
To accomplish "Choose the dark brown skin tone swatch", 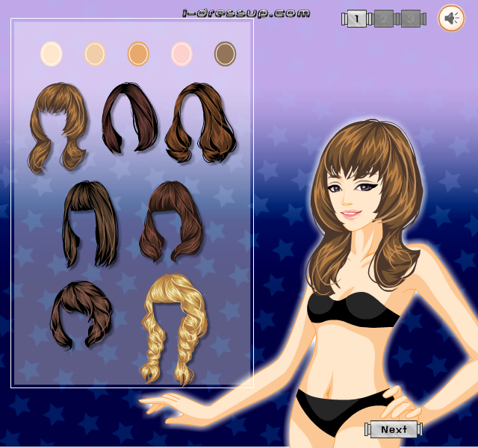I will click(225, 54).
